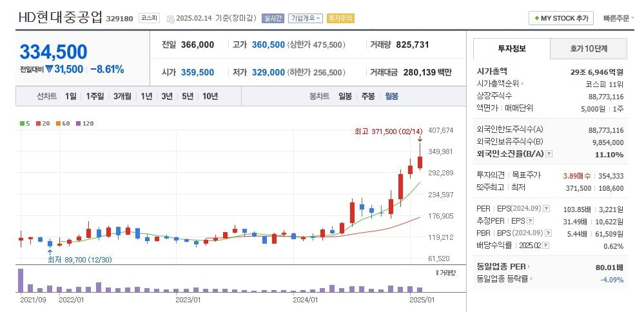Select the 3개월 line chart period
Viewport: 644px width, 312px height.
(x=122, y=97)
